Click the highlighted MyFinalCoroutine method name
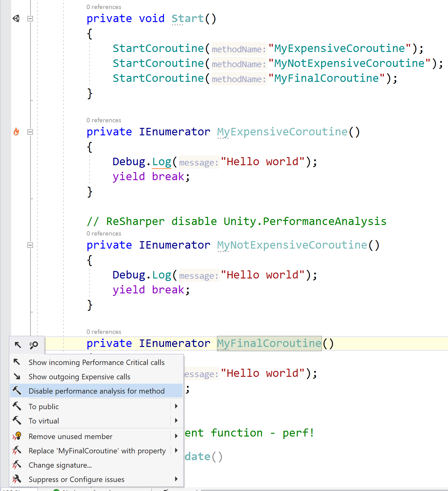Viewport: 448px width, 491px height. click(x=269, y=343)
